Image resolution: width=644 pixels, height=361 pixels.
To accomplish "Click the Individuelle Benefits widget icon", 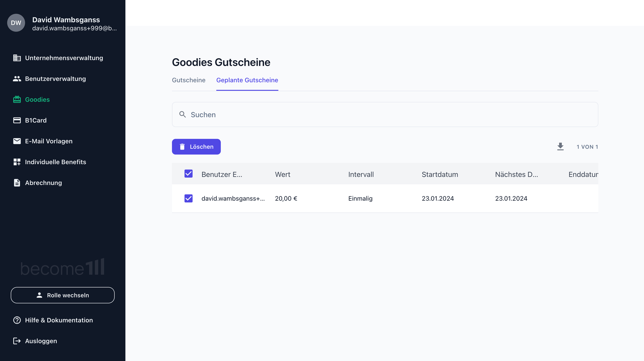I will click(x=17, y=162).
